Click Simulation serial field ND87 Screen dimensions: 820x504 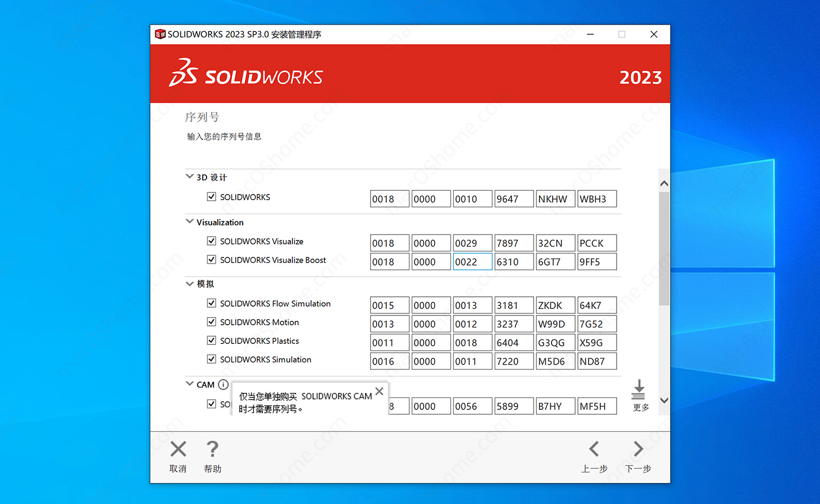pos(597,361)
